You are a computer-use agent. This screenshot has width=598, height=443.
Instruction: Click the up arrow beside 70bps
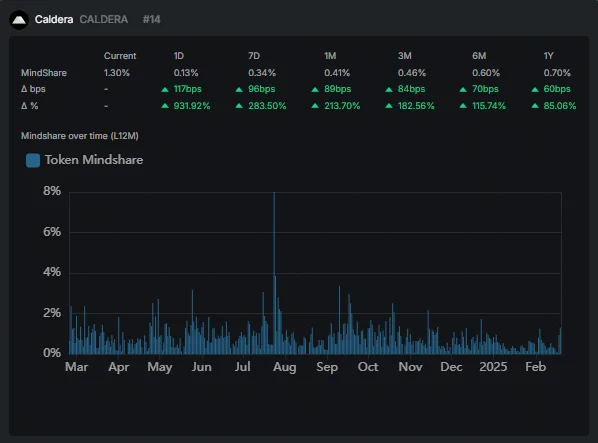point(463,90)
